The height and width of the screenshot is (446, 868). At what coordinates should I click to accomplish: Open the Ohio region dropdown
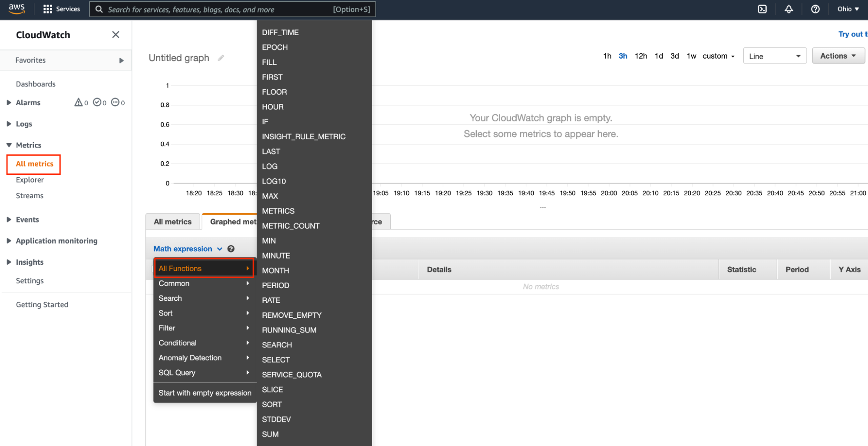coord(847,9)
